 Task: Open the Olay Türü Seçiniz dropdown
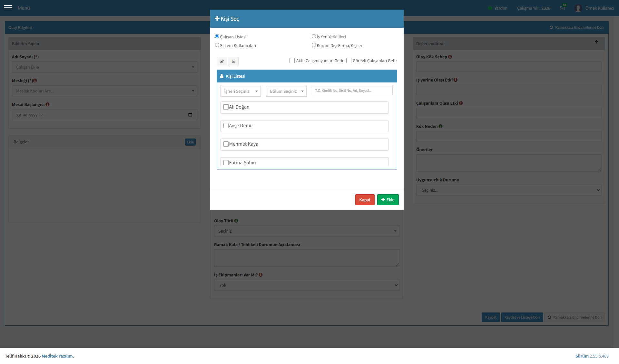pos(307,231)
